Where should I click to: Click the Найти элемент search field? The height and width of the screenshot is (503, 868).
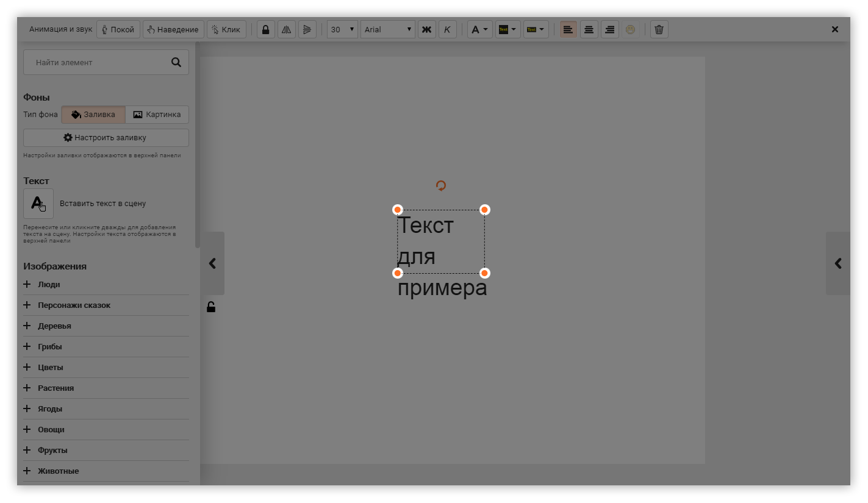tap(98, 62)
